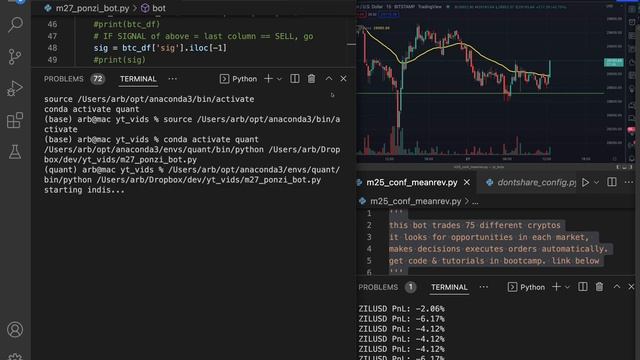Kill the left terminal with trash icon

pyautogui.click(x=311, y=79)
